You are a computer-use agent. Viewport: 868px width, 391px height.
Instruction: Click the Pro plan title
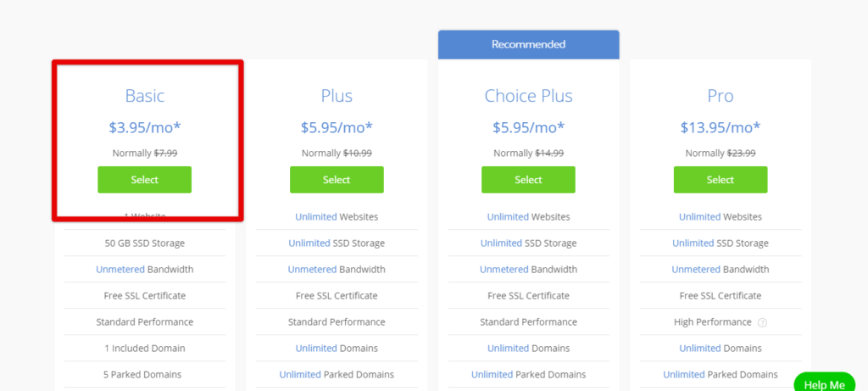tap(721, 96)
